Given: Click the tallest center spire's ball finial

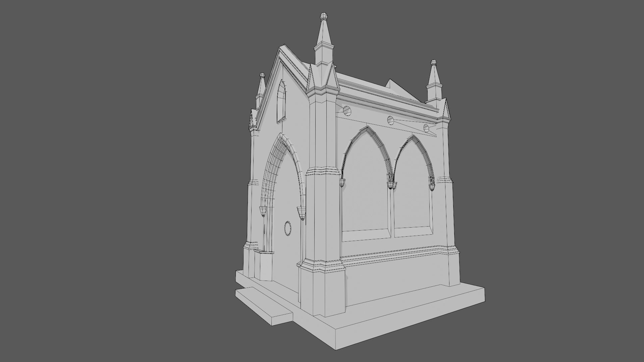Looking at the screenshot, I should tap(323, 16).
